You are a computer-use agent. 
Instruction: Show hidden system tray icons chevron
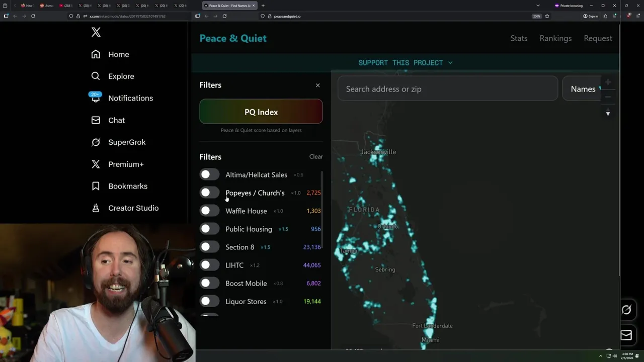tap(600, 356)
